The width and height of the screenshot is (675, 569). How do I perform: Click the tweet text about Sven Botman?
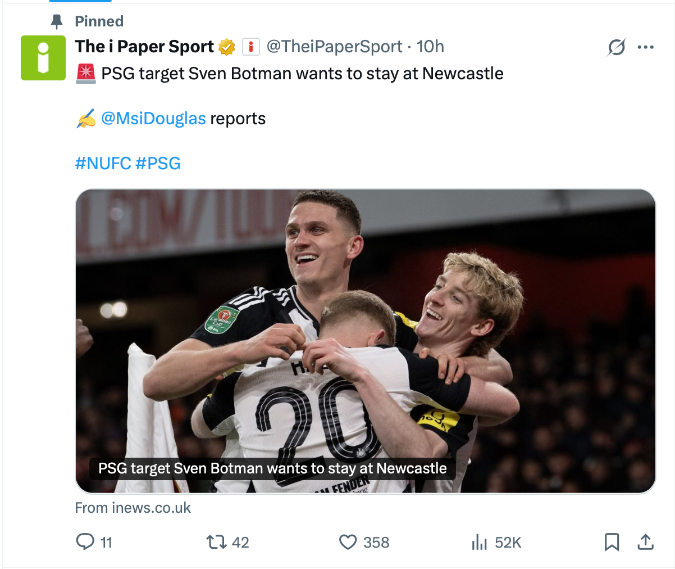click(x=302, y=73)
